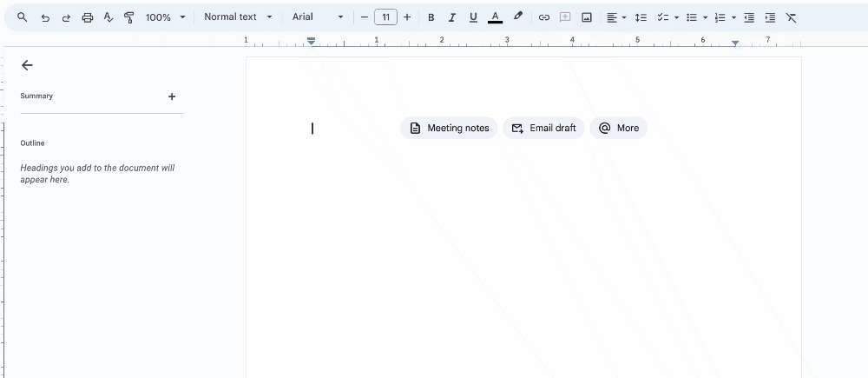
Task: Click the Insert image icon
Action: [587, 17]
